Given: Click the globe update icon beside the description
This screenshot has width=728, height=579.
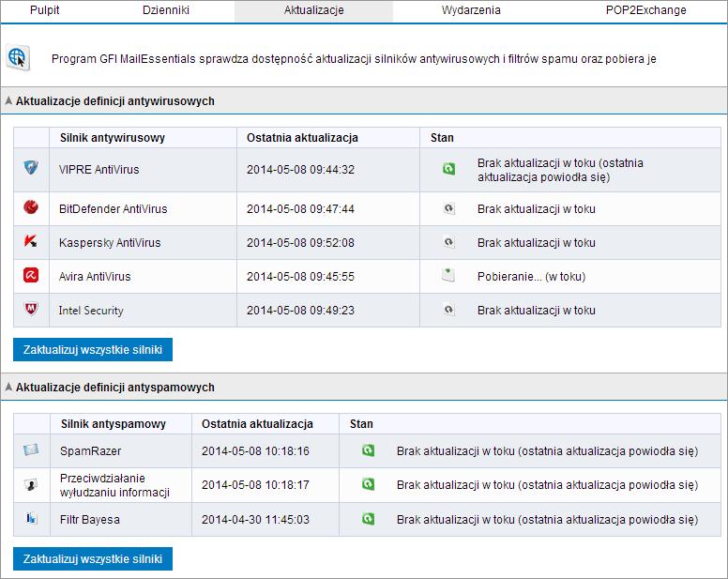Looking at the screenshot, I should pos(18,58).
